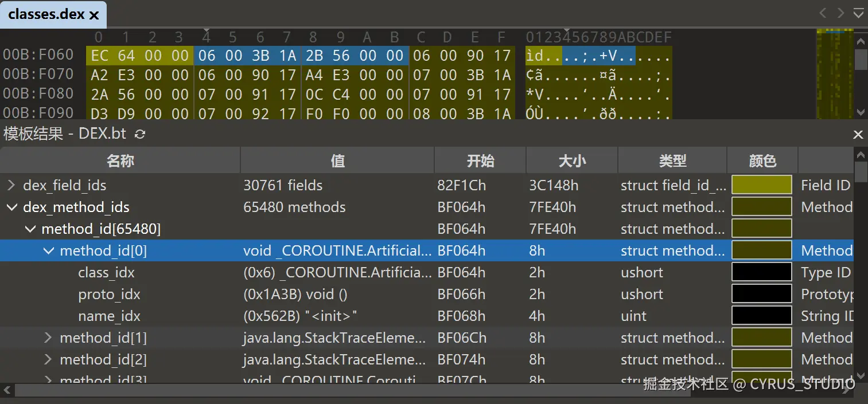The width and height of the screenshot is (868, 404).
Task: Expand the dex_field_ids node
Action: [x=11, y=186]
